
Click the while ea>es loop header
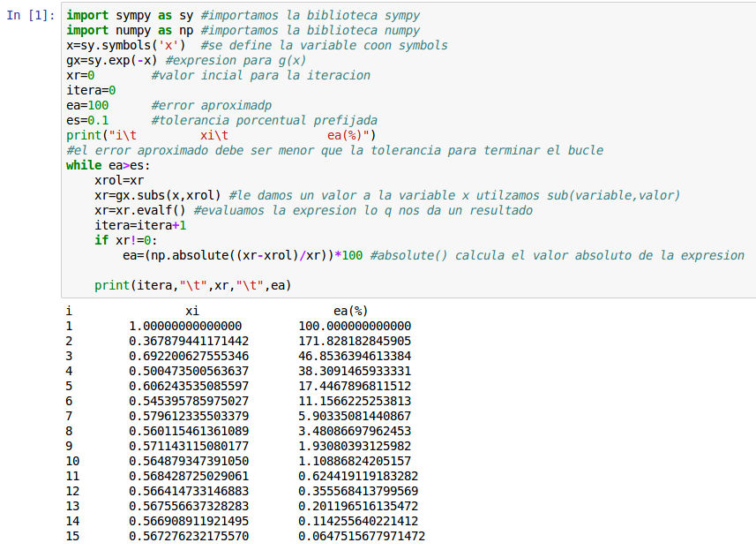coord(97,164)
